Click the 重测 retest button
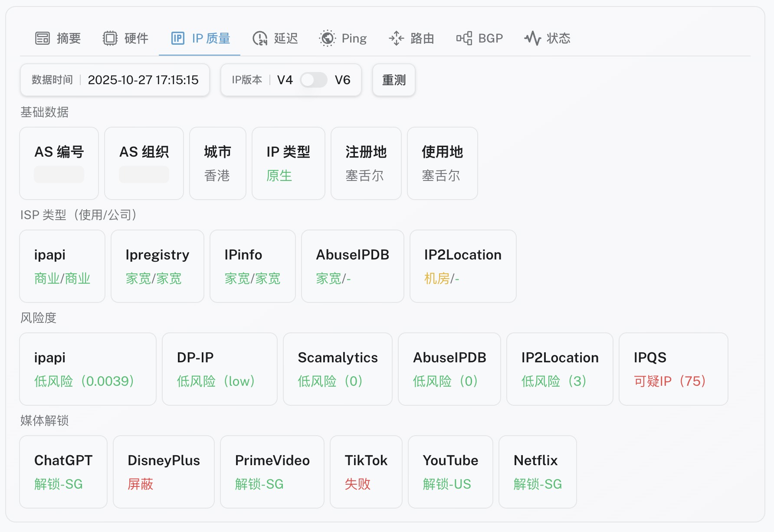774x532 pixels. pyautogui.click(x=393, y=80)
